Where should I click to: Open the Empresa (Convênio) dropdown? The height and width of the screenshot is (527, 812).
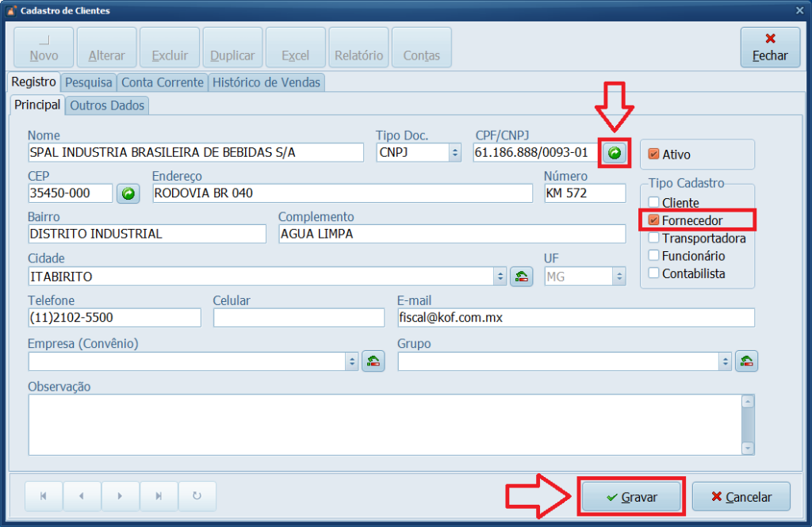click(351, 361)
